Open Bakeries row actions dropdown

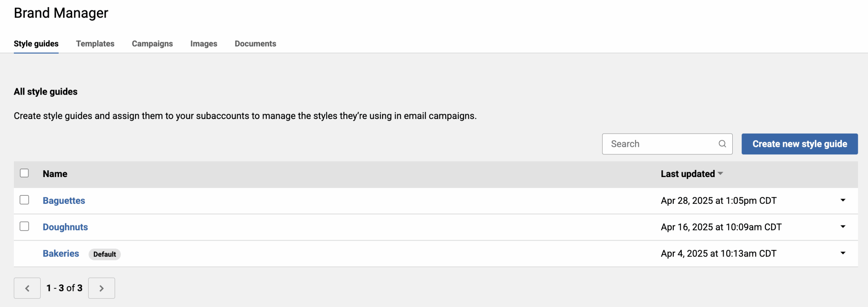[x=843, y=253]
